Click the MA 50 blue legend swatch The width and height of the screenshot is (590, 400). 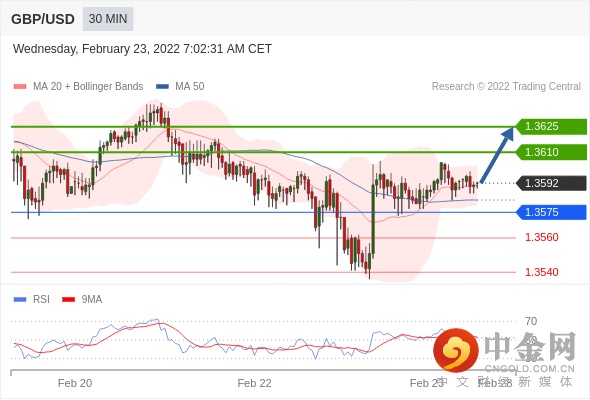coord(162,87)
